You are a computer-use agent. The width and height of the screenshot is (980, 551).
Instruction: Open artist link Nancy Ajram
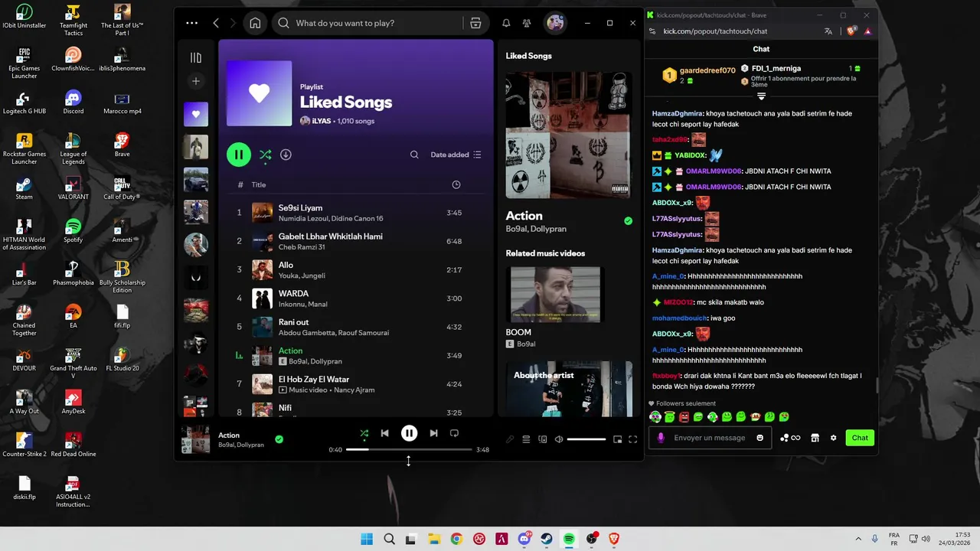point(354,390)
